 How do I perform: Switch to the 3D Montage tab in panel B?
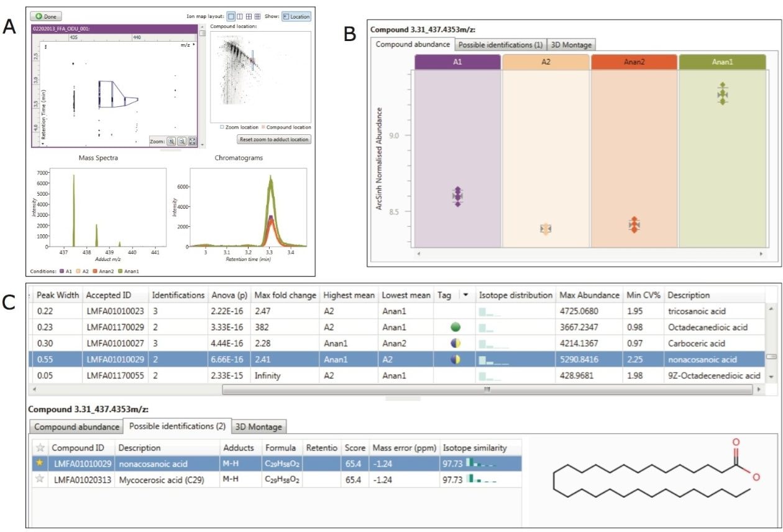(571, 45)
